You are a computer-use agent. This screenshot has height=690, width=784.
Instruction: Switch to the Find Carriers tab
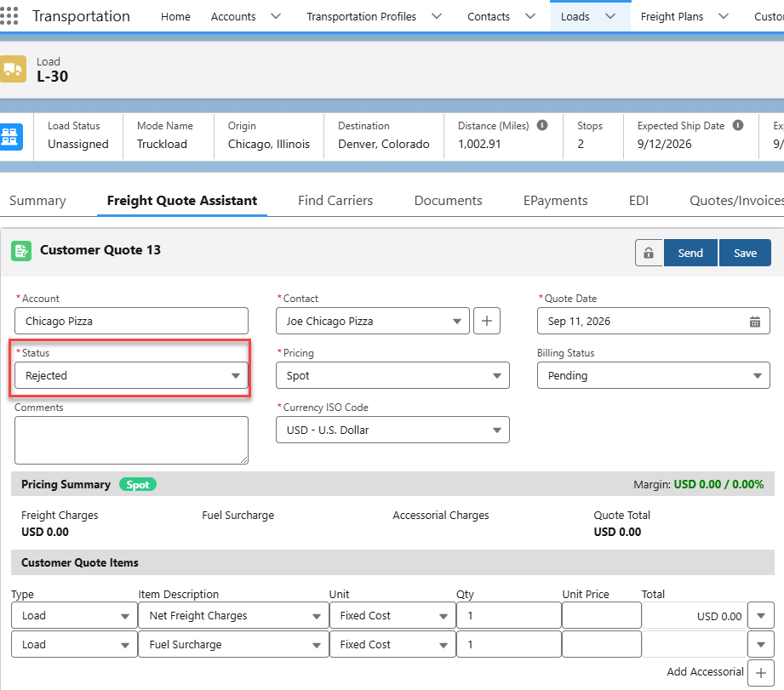pos(335,201)
